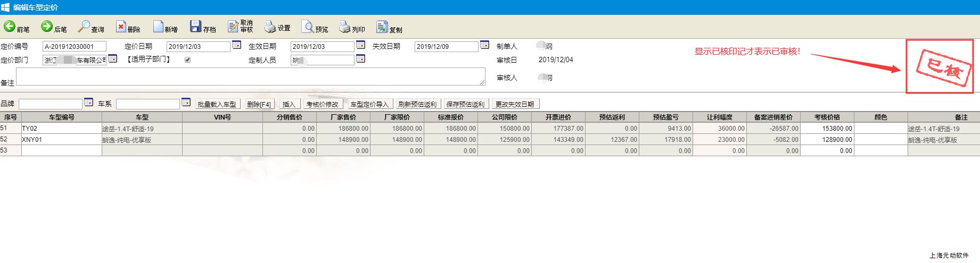The width and height of the screenshot is (980, 263).
Task: Toggle the 适用子部门 checkbox
Action: (187, 60)
